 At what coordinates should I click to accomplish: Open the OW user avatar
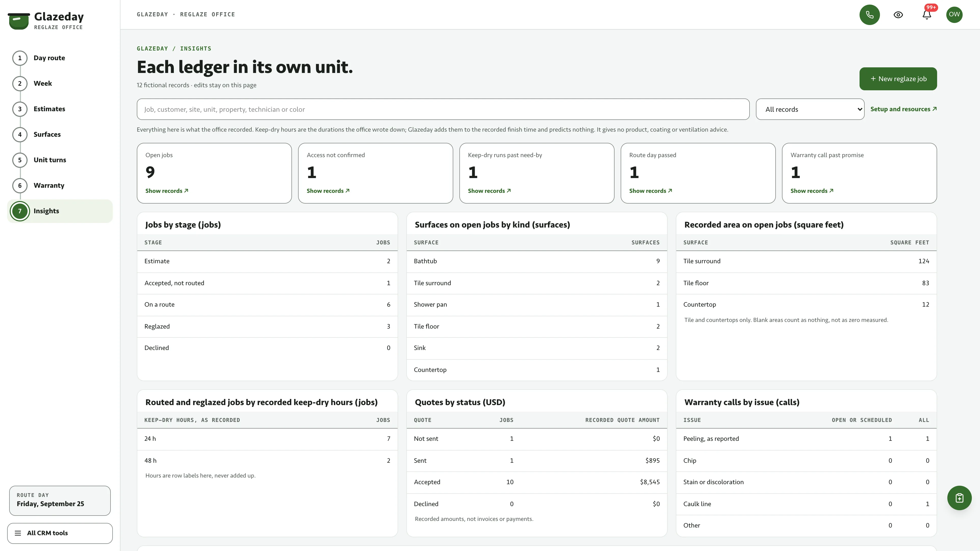954,15
